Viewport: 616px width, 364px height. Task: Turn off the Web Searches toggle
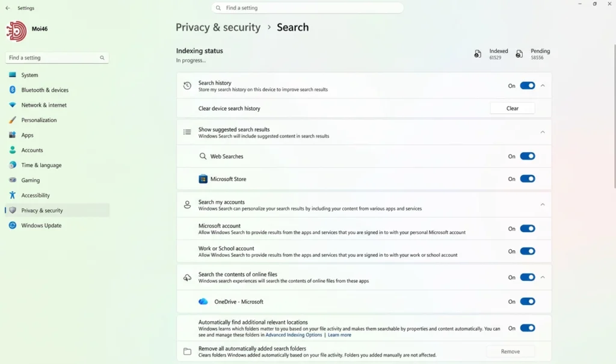pos(527,156)
